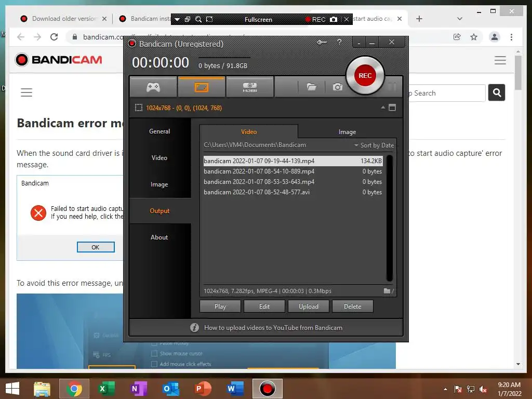This screenshot has height=399, width=532.
Task: Open the Video settings section
Action: [159, 158]
